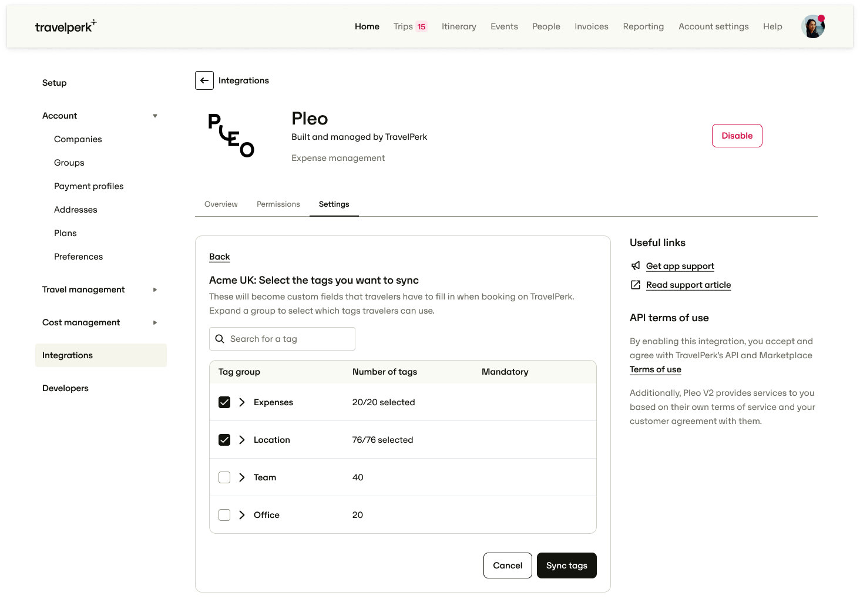Image resolution: width=860 pixels, height=616 pixels.
Task: Select Integrations in the sidebar
Action: point(101,355)
